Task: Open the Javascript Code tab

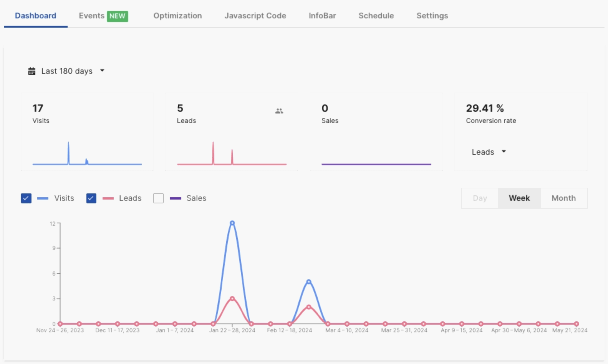Action: (x=255, y=16)
